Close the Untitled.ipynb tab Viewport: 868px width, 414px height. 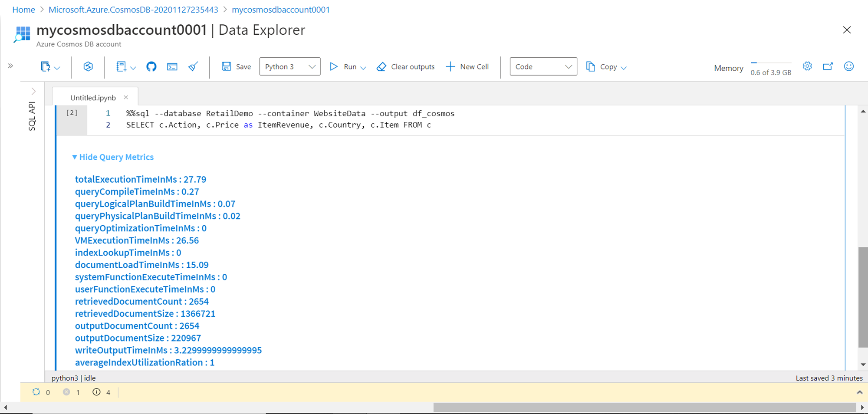126,97
